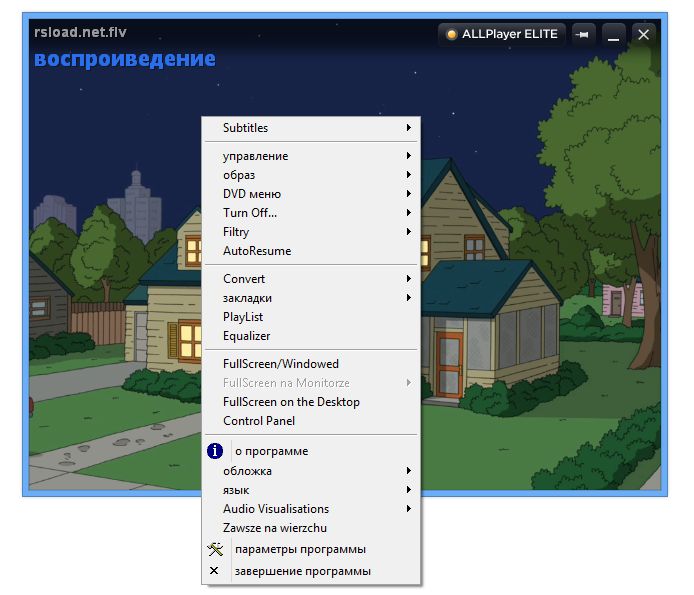Image resolution: width=694 pixels, height=595 pixels.
Task: Toggle FullScreen/Windowed mode
Action: 311,364
